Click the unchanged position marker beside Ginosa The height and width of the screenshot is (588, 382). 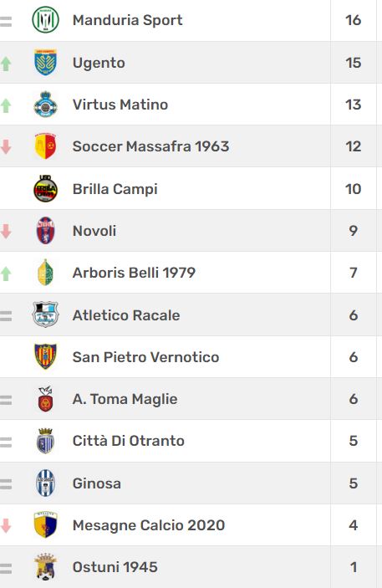[x=5, y=484]
